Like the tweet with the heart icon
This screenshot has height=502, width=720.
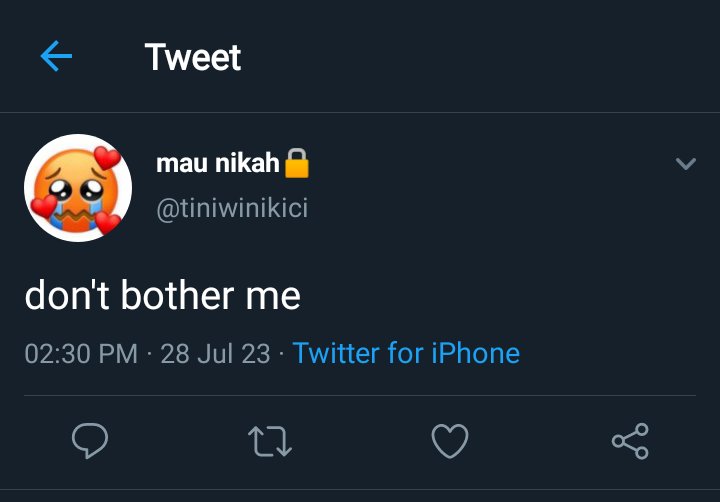(450, 441)
